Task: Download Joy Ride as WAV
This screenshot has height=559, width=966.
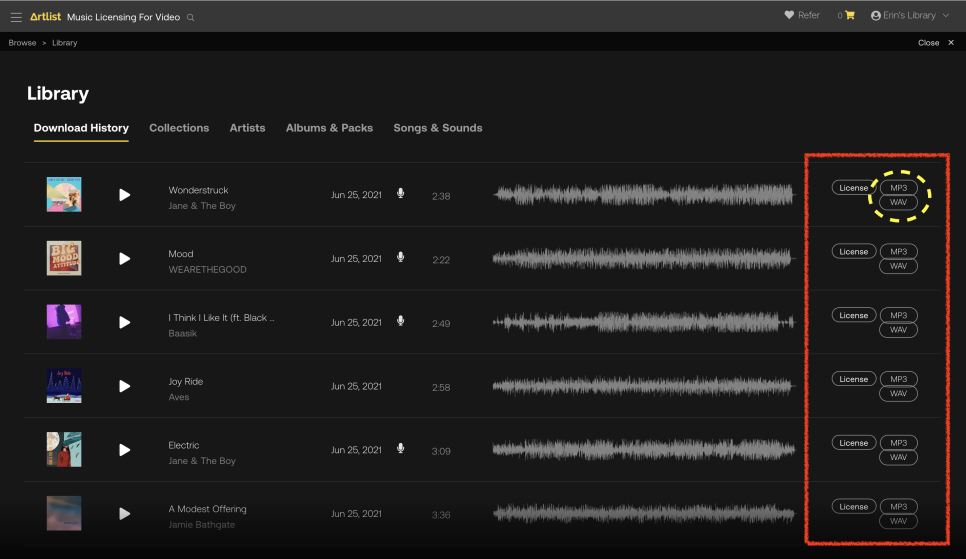Action: [898, 394]
